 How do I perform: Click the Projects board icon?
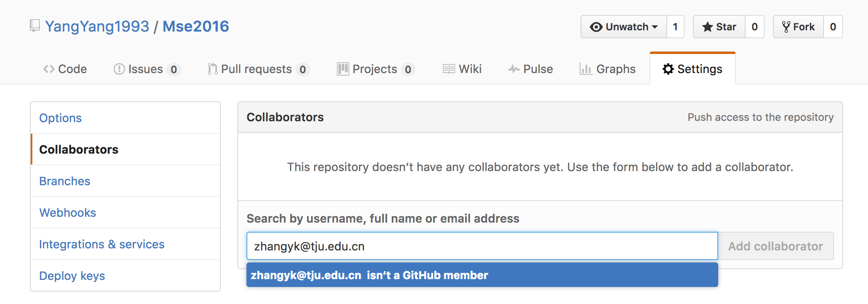(343, 69)
